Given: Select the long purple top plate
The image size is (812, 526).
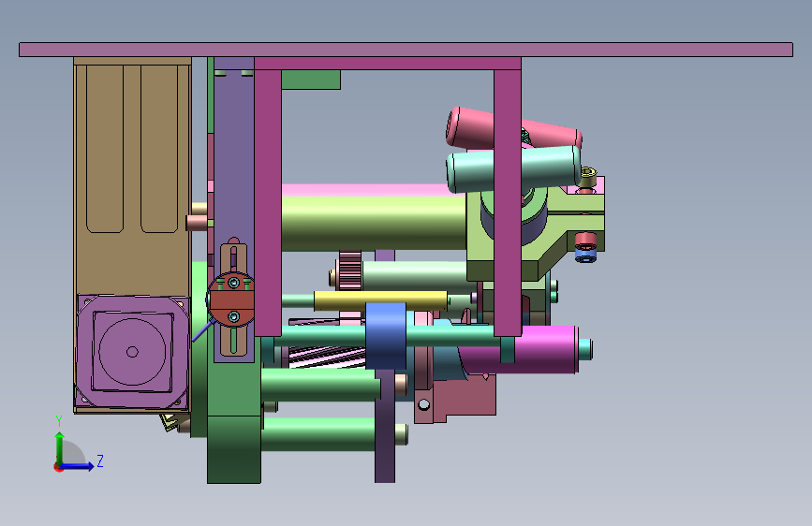Looking at the screenshot, I should pyautogui.click(x=406, y=50).
